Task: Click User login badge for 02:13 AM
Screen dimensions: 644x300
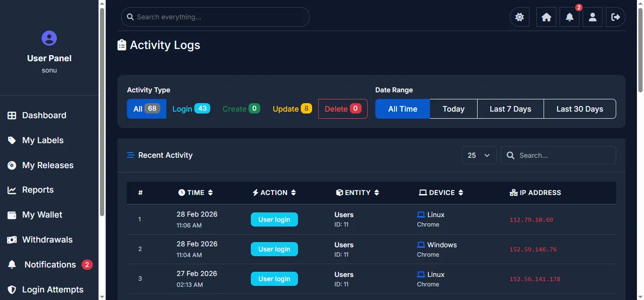Action: (x=274, y=279)
